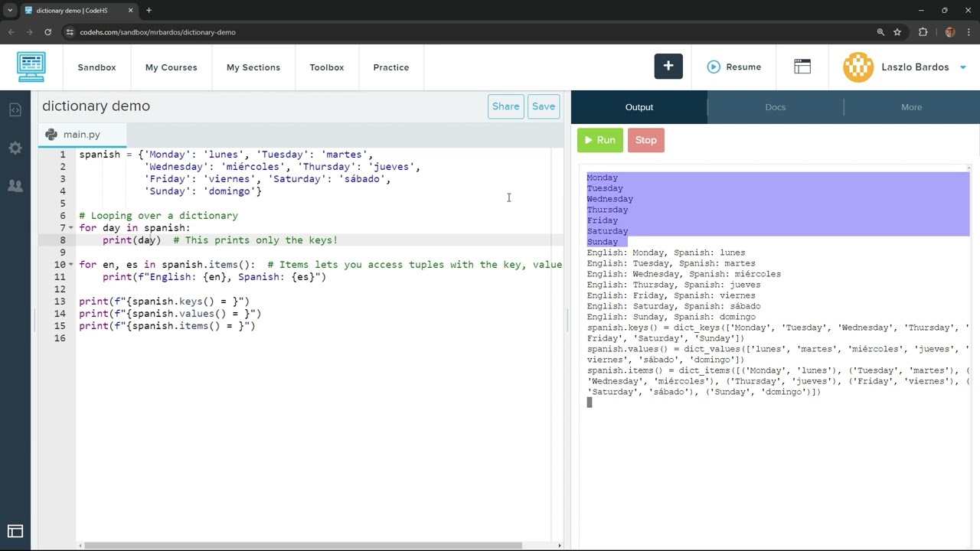Click the Resume button
980x551 pixels.
[x=734, y=67]
